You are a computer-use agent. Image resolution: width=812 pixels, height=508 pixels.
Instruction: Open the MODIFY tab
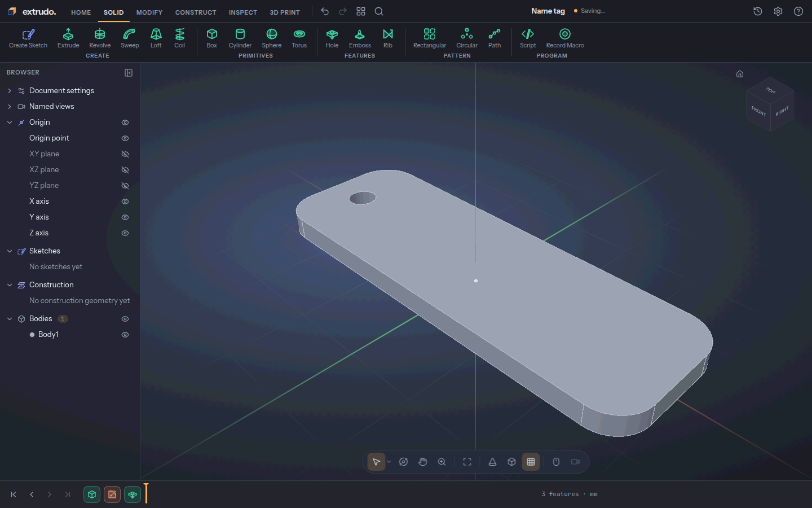(x=149, y=12)
